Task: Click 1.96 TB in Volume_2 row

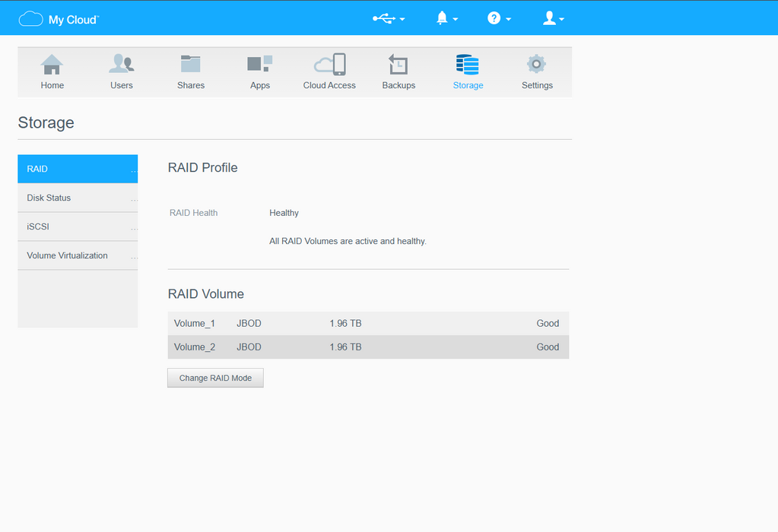Action: tap(345, 347)
